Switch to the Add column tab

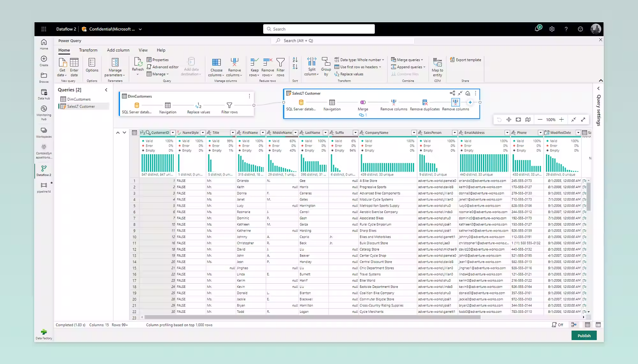118,50
